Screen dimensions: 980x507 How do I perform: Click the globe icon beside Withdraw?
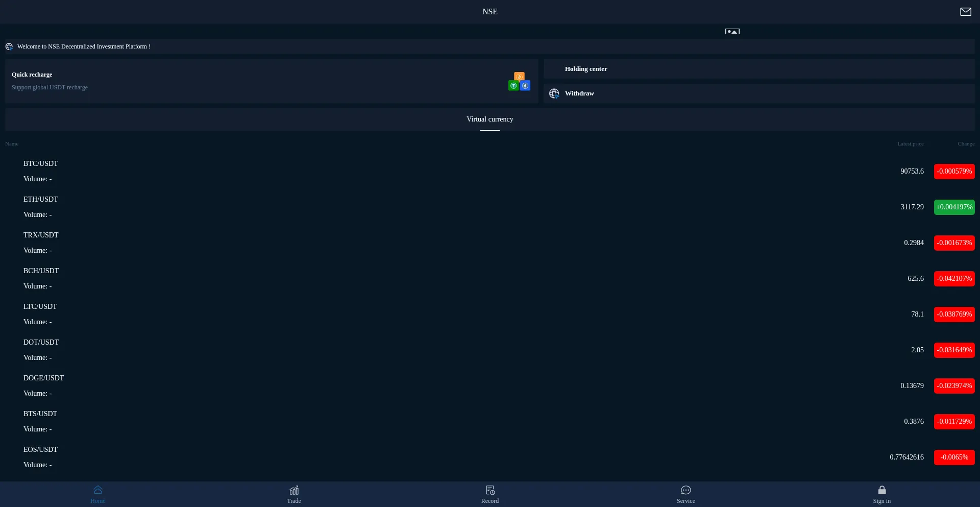(x=554, y=93)
